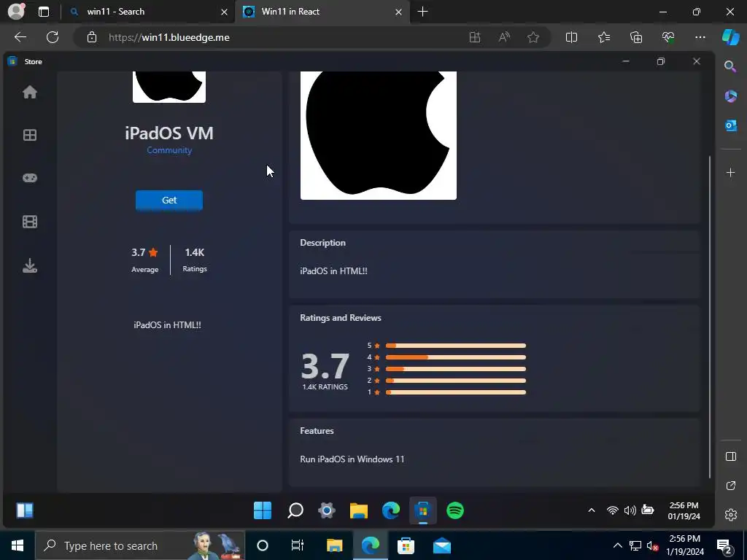
Task: Open the Store Home section
Action: click(29, 92)
